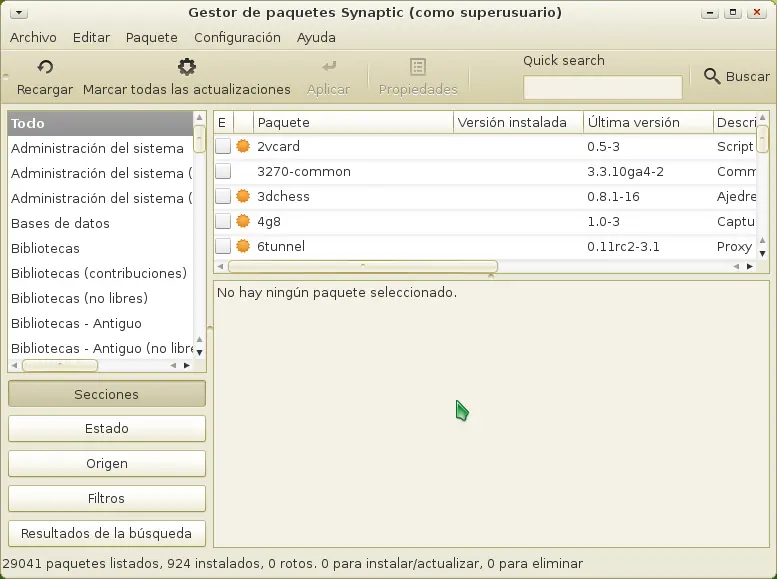Click the Filtros button
777x579 pixels.
107,498
